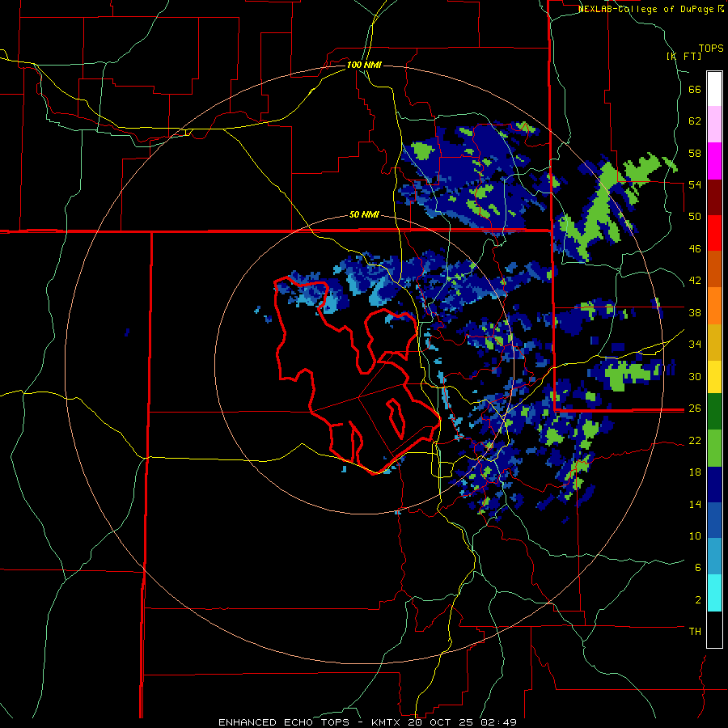Click the 50 NMI range ring label
Screen dimensions: 728x728
[x=363, y=215]
